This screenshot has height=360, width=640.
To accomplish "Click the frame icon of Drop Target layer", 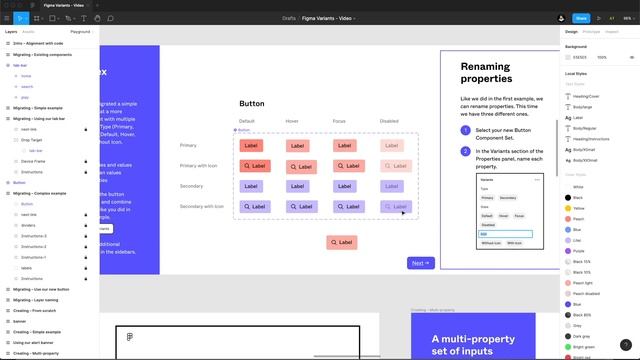I will pos(16,140).
